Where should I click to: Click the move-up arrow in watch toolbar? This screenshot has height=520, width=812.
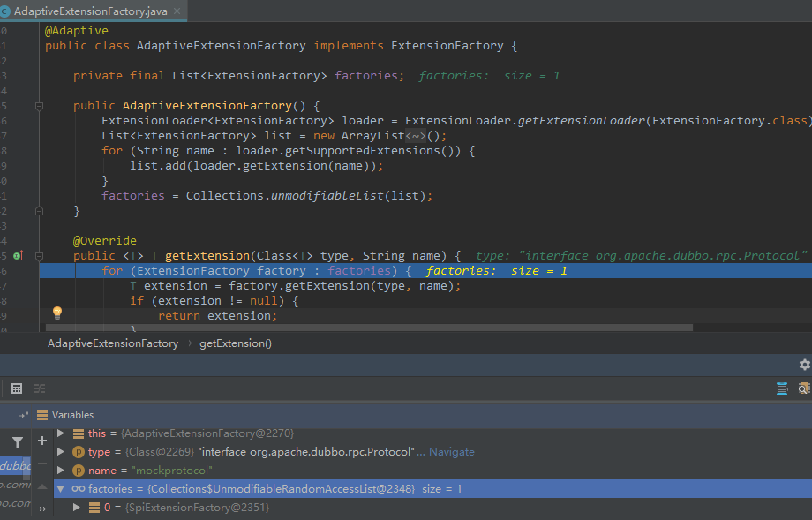tap(42, 486)
